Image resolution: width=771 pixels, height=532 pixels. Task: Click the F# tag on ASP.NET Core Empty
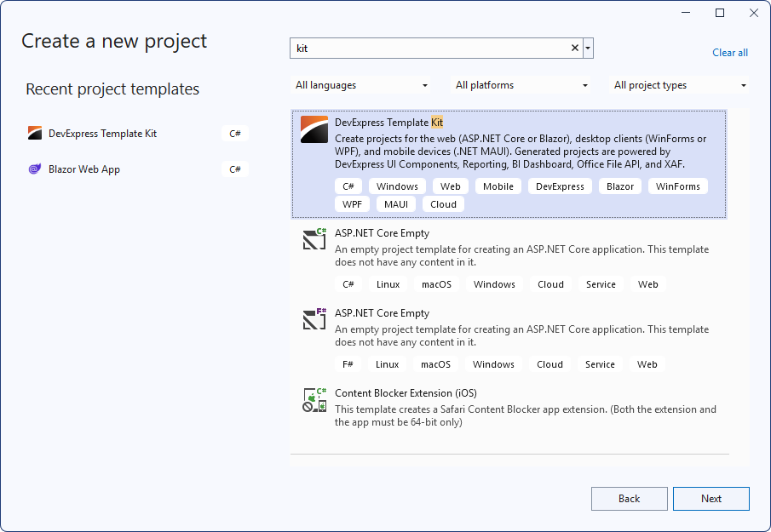[x=348, y=364]
